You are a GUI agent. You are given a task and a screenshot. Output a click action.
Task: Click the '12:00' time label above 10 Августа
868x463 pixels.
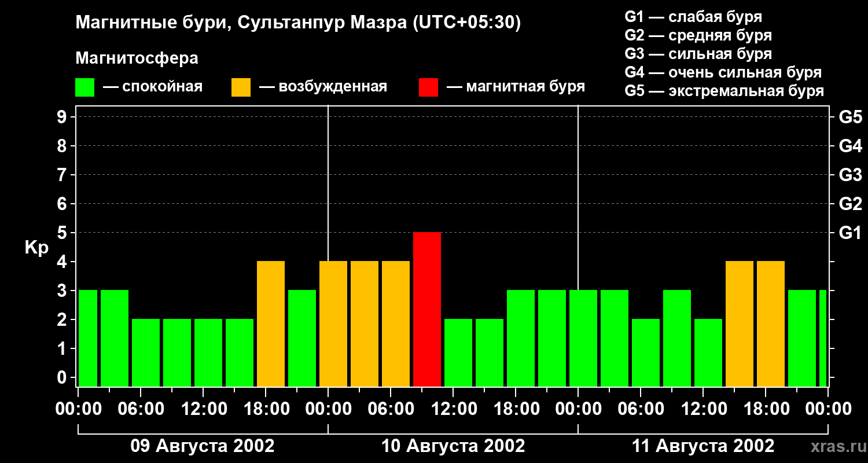pyautogui.click(x=453, y=409)
